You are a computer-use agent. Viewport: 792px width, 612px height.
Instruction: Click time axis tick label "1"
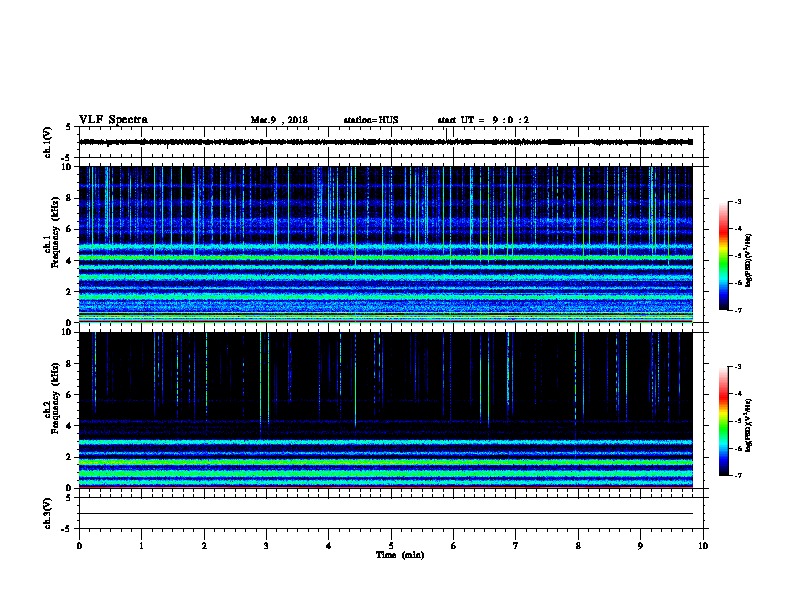[141, 546]
